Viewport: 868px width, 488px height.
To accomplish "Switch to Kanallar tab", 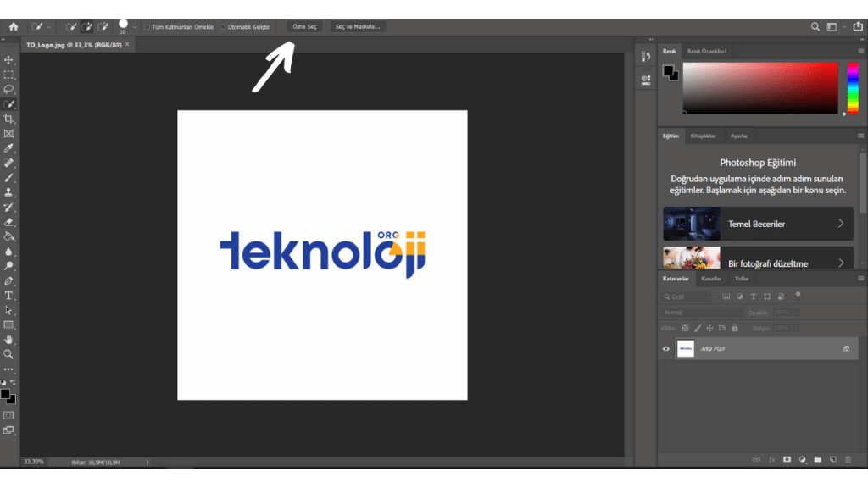I will point(711,278).
